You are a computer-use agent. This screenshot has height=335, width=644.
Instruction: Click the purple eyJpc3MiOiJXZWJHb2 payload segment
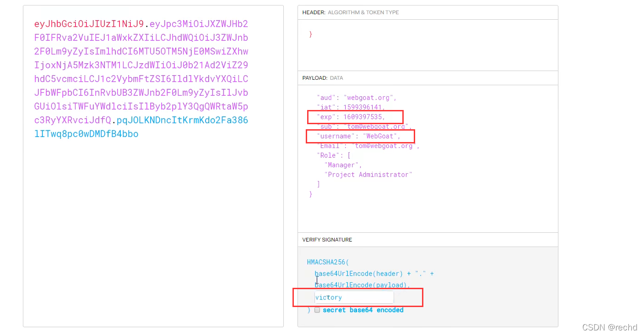pyautogui.click(x=199, y=24)
